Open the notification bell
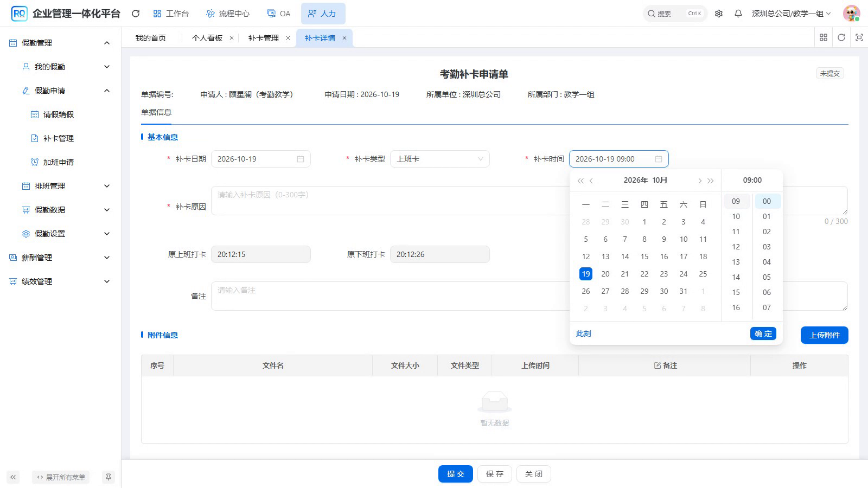 tap(738, 14)
